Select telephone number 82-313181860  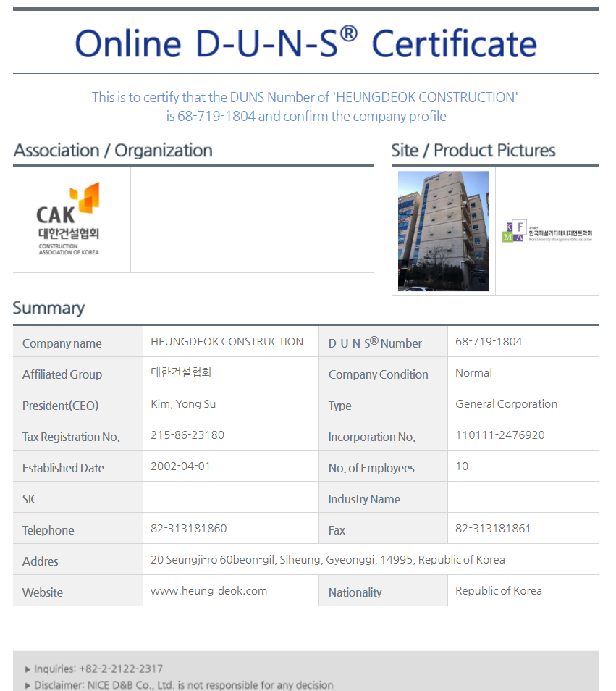[x=189, y=528]
